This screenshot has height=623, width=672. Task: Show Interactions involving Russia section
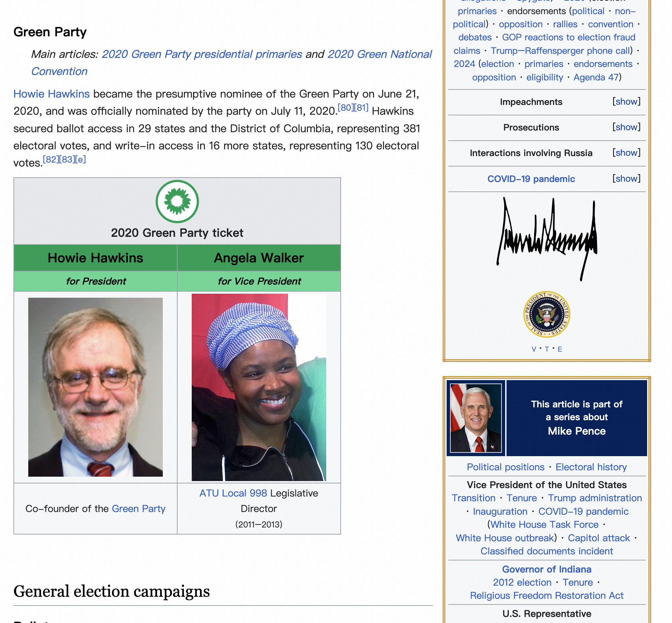[626, 153]
